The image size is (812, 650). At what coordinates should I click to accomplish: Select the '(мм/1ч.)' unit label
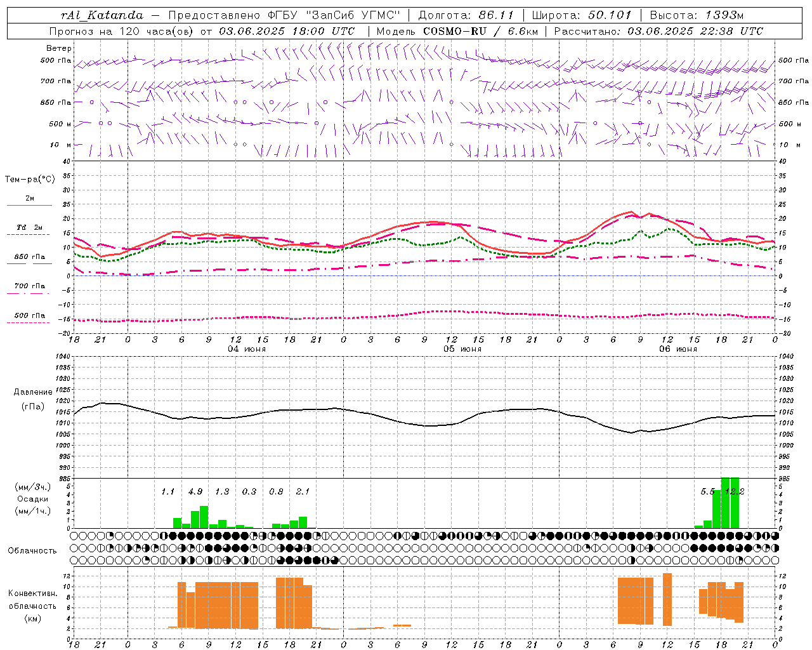coord(33,511)
